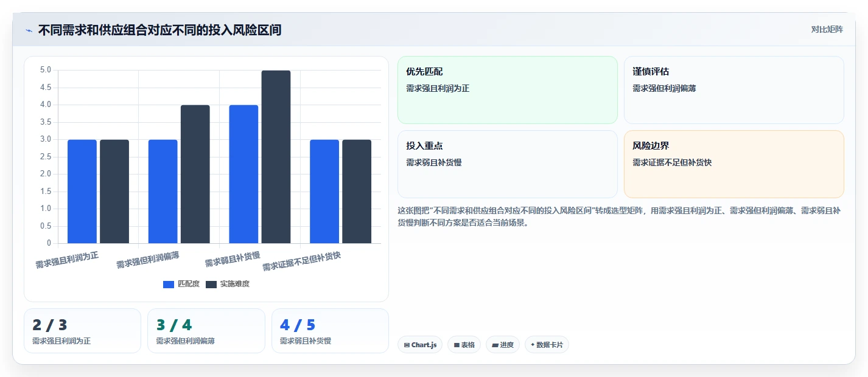Click 需求强且利润为正 text in 优先匹配 card
This screenshot has width=868, height=377.
pos(438,88)
